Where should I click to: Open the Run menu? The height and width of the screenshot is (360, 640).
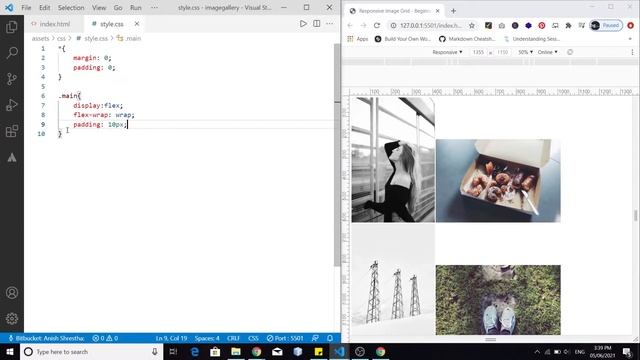click(x=136, y=8)
